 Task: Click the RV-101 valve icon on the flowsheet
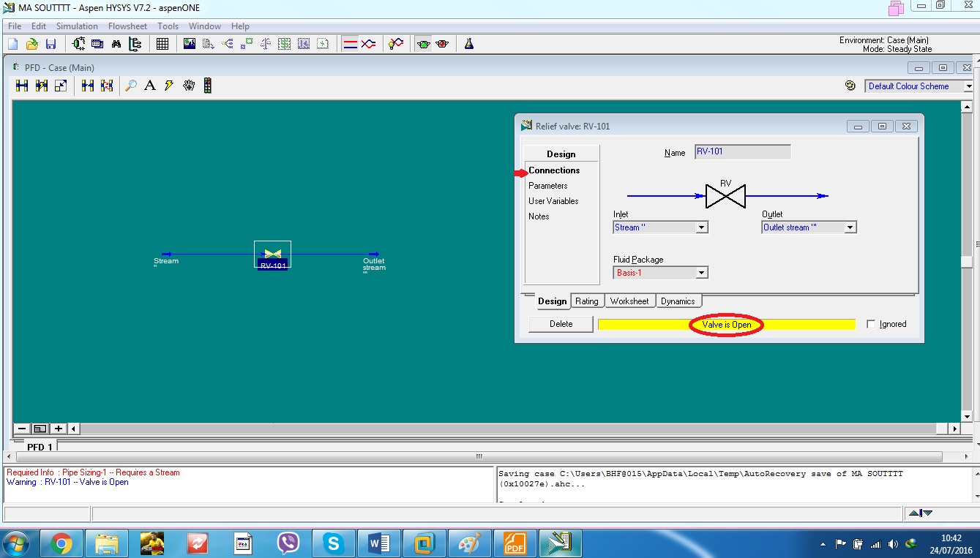272,254
